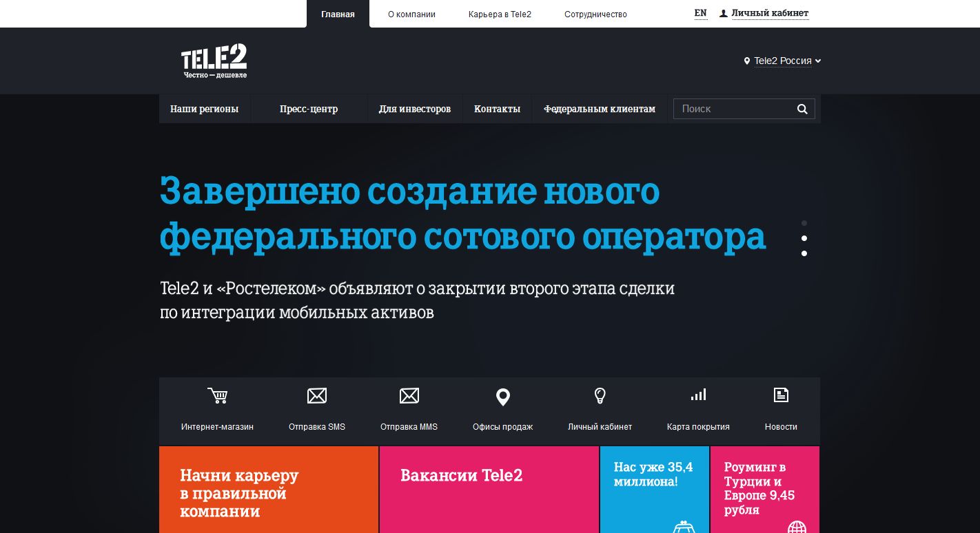Click the signal bars Карта покрытия icon

[698, 395]
